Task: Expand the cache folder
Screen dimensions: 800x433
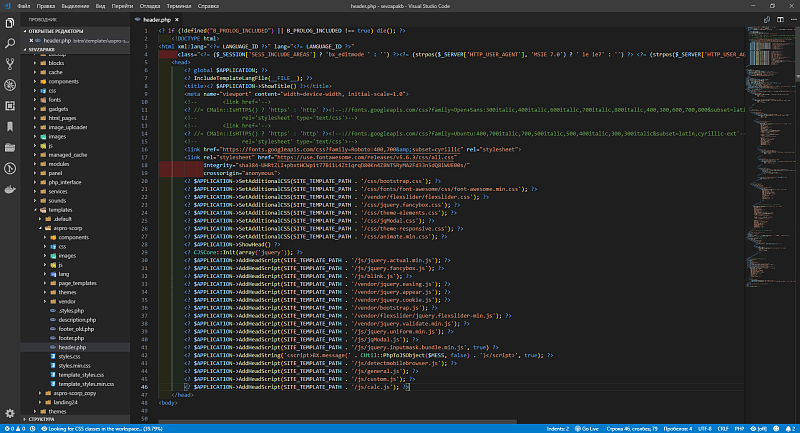Action: pyautogui.click(x=55, y=72)
